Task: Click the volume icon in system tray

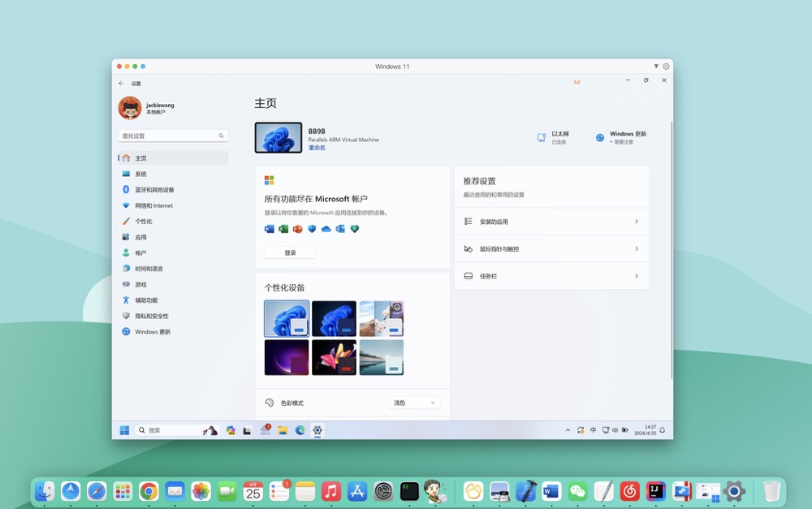Action: click(615, 430)
